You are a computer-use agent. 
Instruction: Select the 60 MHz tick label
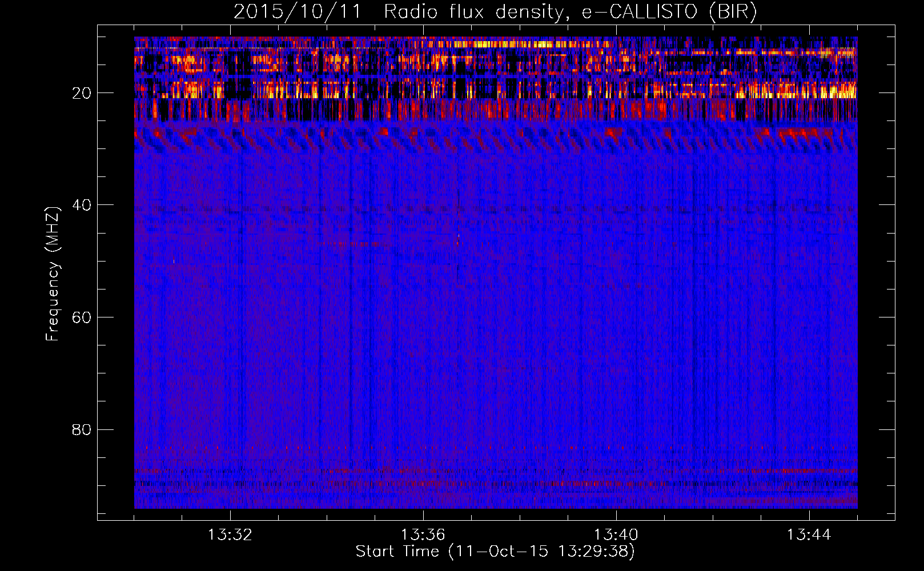pos(82,317)
